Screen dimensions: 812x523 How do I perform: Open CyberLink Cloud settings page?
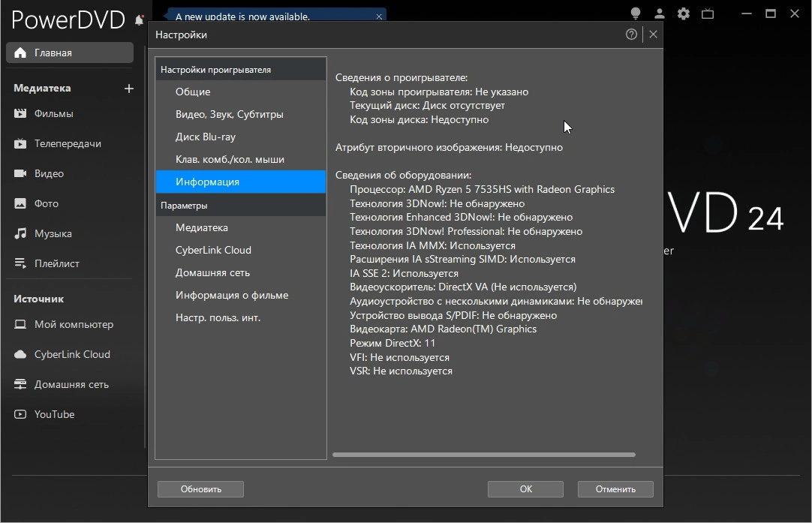pos(213,250)
